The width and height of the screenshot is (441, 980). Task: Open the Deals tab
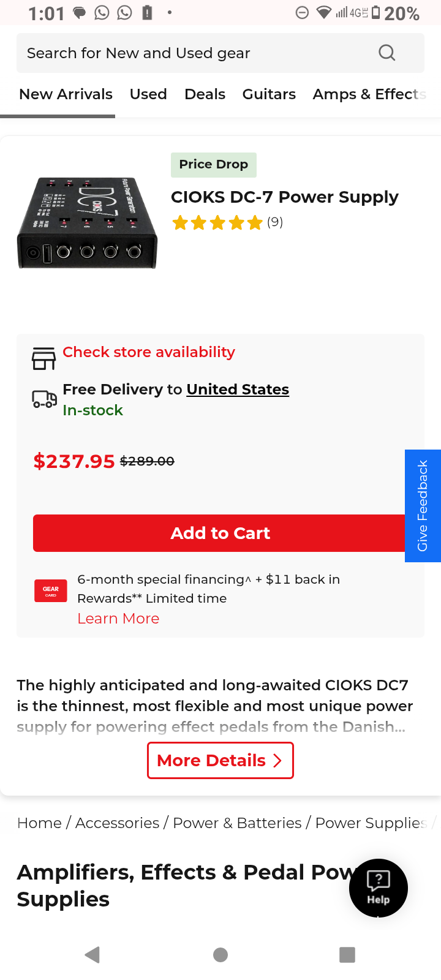pos(205,94)
